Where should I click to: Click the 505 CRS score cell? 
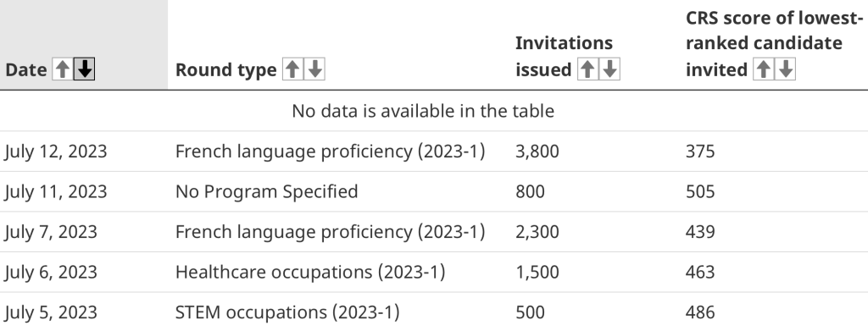pyautogui.click(x=700, y=192)
